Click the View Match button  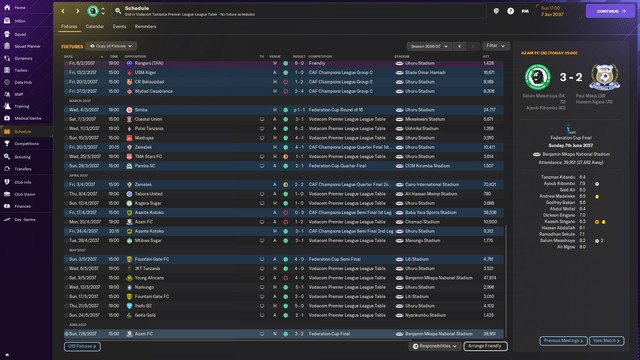coord(606,341)
